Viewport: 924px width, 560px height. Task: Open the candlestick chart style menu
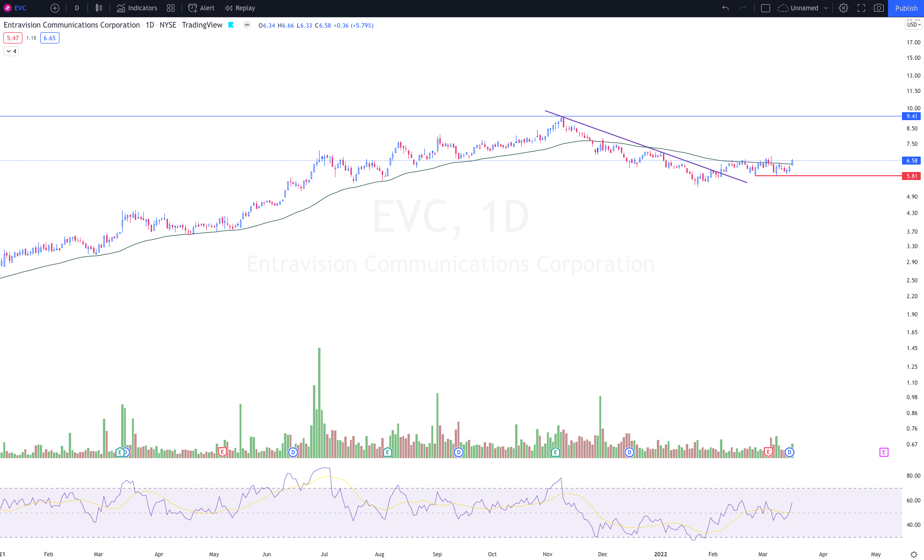click(x=99, y=8)
